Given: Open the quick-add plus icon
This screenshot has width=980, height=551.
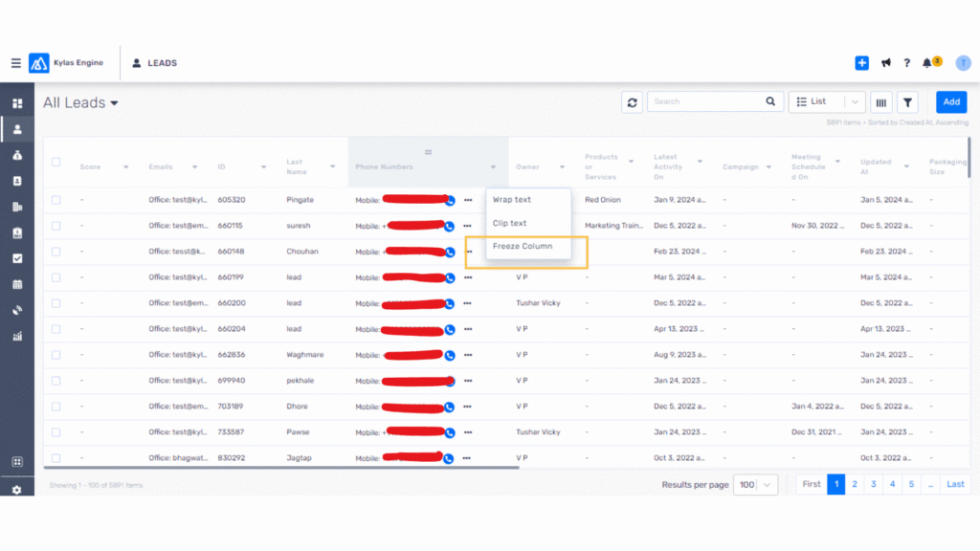Looking at the screenshot, I should point(860,62).
